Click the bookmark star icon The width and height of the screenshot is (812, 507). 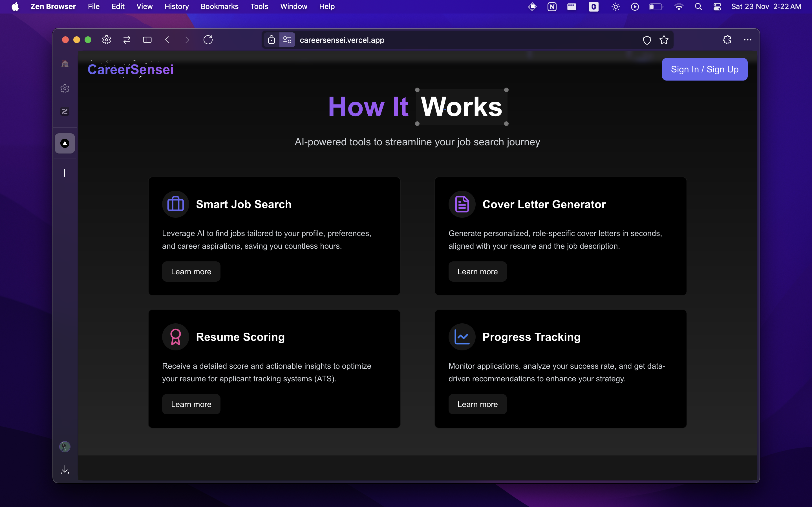click(x=664, y=40)
